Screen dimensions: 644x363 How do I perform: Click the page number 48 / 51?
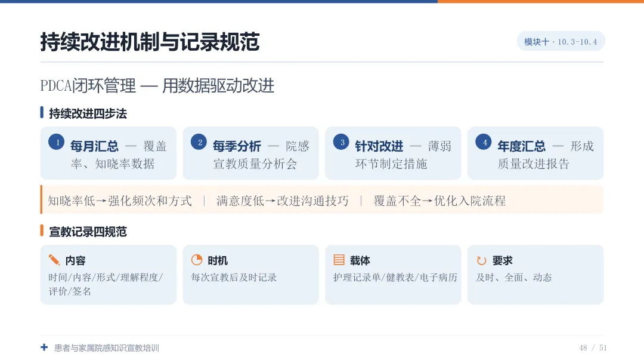[593, 348]
